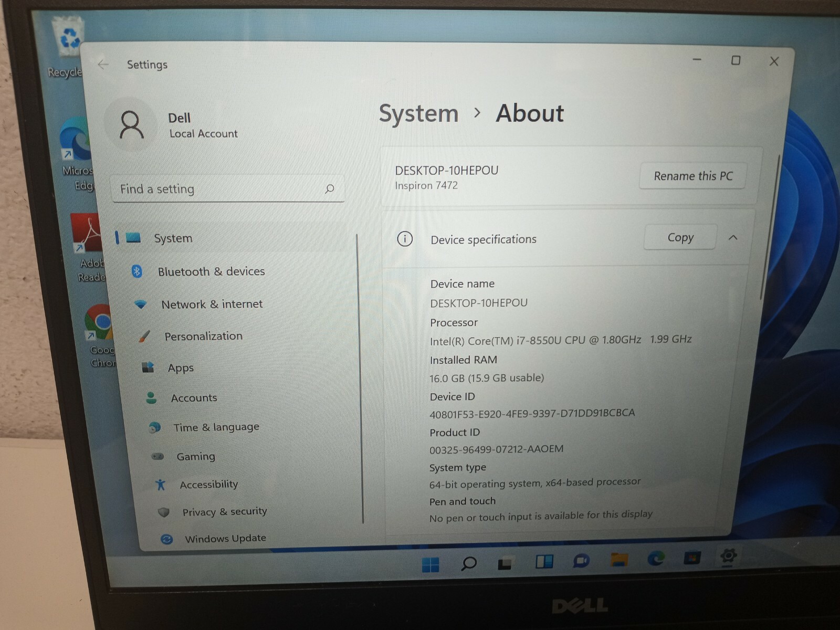This screenshot has height=630, width=840.
Task: Open Network & internet settings
Action: (212, 304)
